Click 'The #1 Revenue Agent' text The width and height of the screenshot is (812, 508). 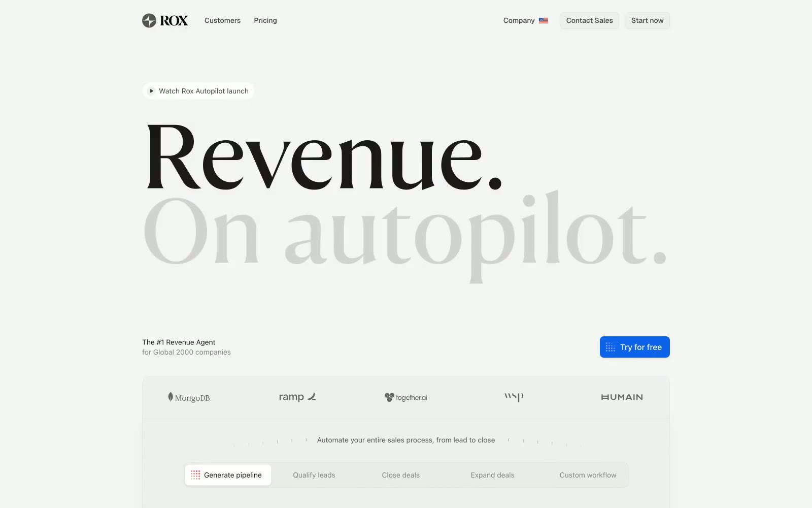pos(179,342)
